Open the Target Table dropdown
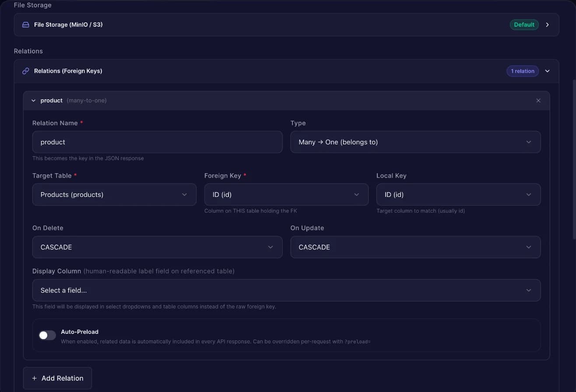The image size is (576, 392). (x=114, y=195)
